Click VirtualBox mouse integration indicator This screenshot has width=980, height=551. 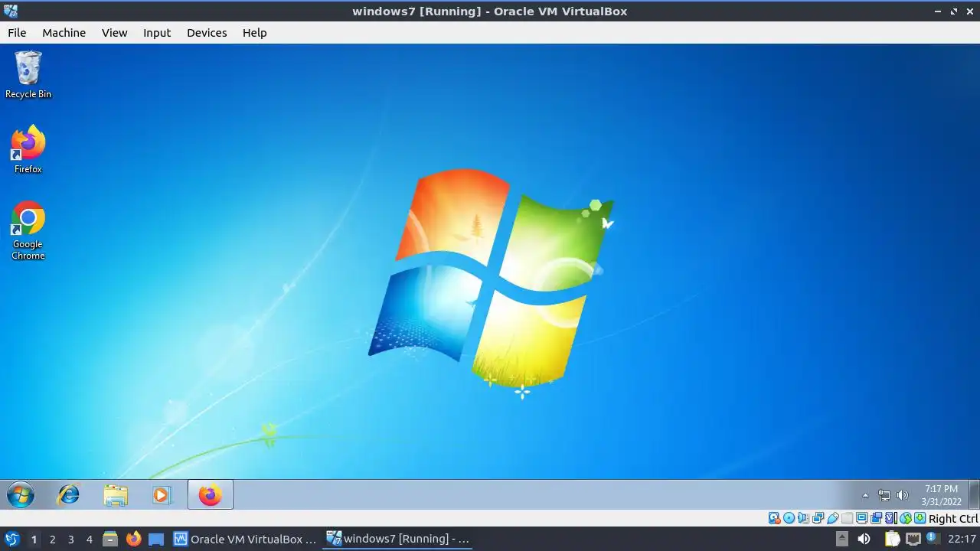pyautogui.click(x=905, y=518)
